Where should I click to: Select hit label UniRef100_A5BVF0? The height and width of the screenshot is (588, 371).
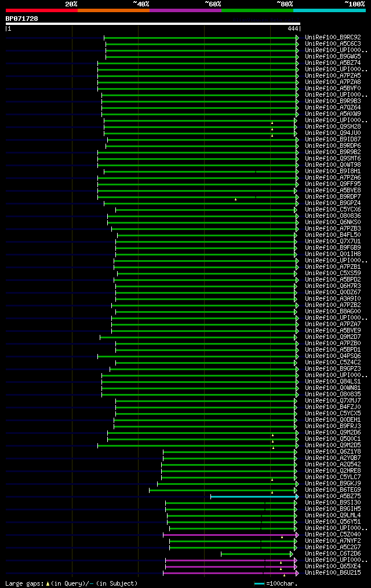pos(333,89)
